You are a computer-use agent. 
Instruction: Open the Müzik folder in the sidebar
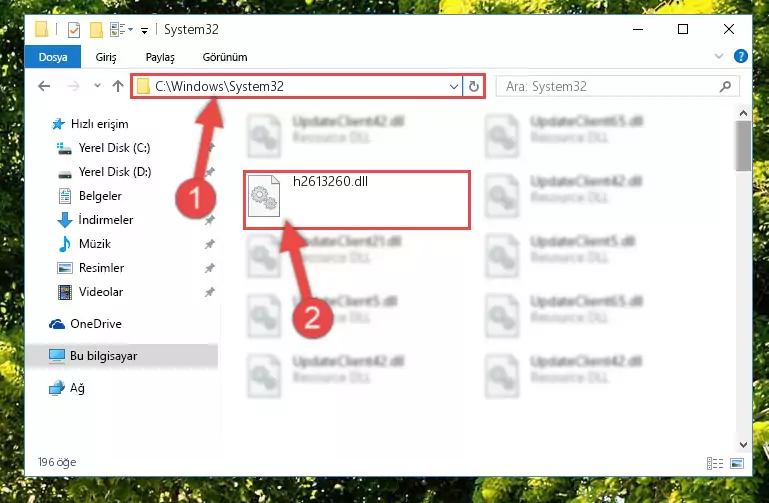click(84, 244)
